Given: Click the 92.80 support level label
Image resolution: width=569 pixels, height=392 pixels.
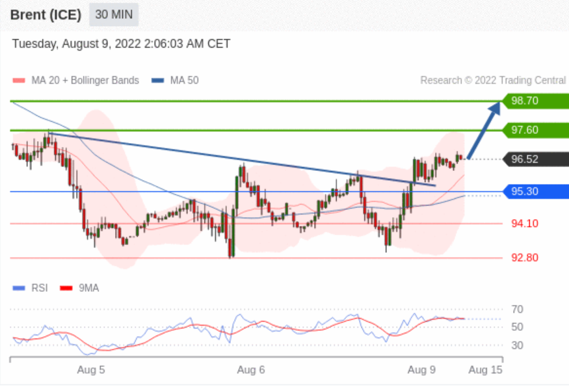Looking at the screenshot, I should 525,257.
